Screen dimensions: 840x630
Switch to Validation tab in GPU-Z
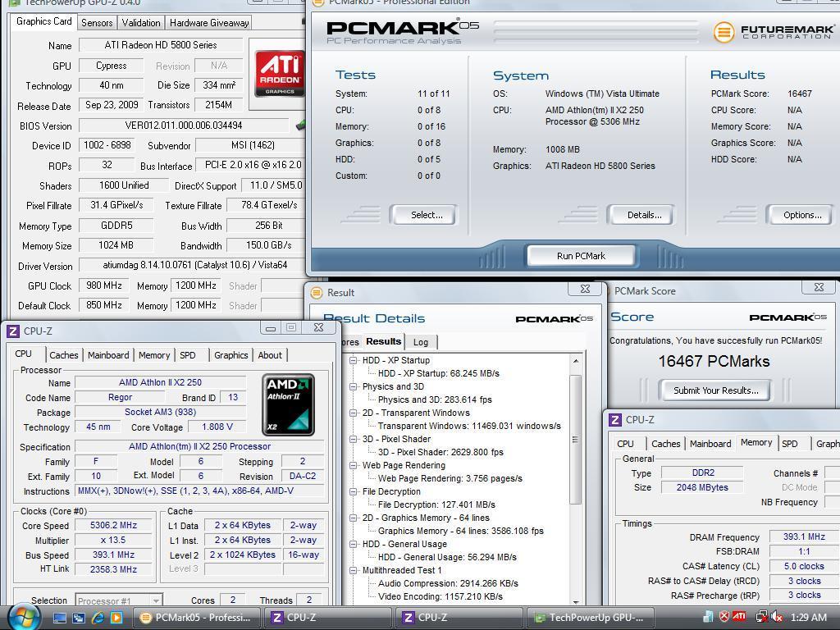tap(141, 22)
